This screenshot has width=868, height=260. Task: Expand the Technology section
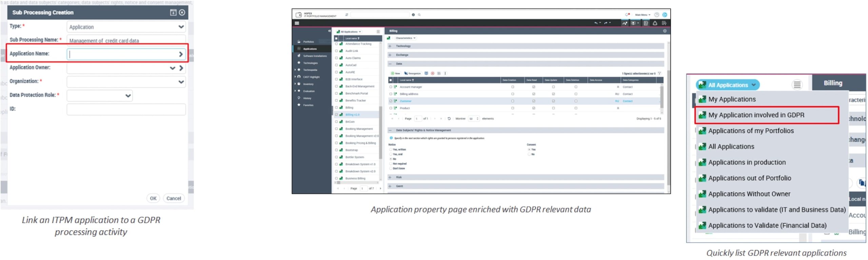coord(390,46)
